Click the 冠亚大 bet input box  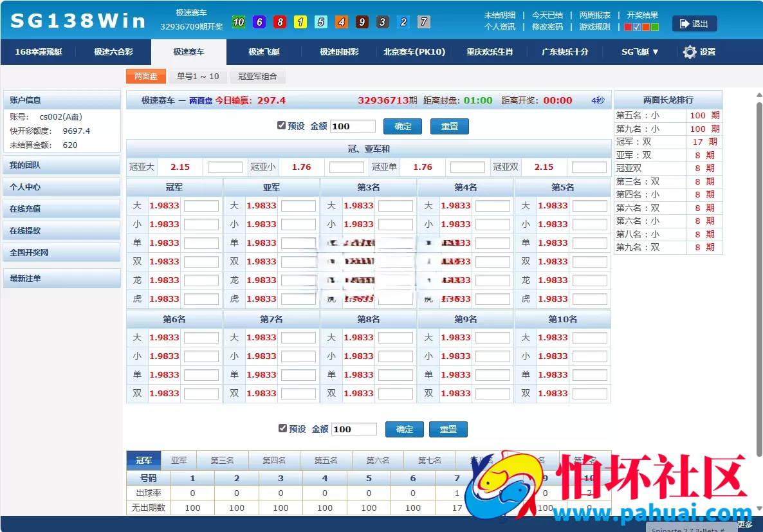click(x=225, y=167)
